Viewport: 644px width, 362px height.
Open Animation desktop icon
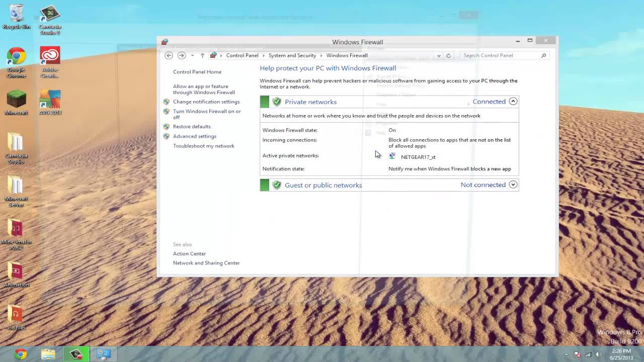coord(16,275)
